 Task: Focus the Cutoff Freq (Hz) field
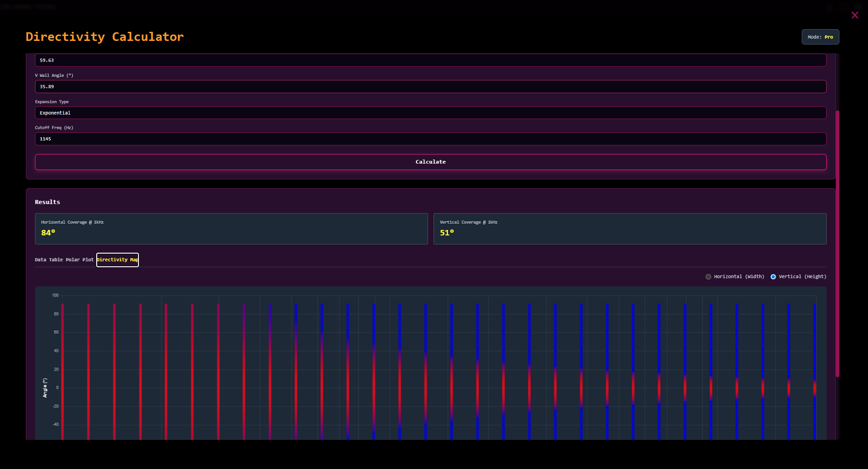[x=430, y=139]
